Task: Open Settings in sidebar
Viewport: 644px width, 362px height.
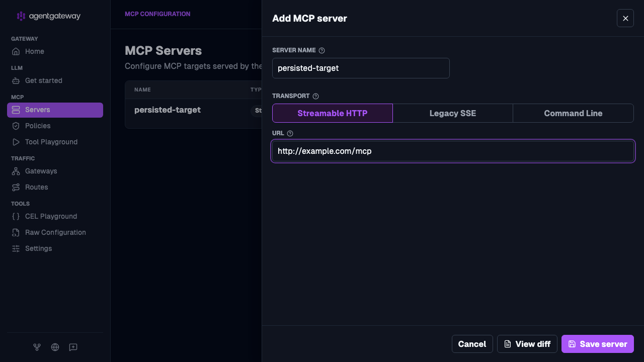Action: click(55, 248)
